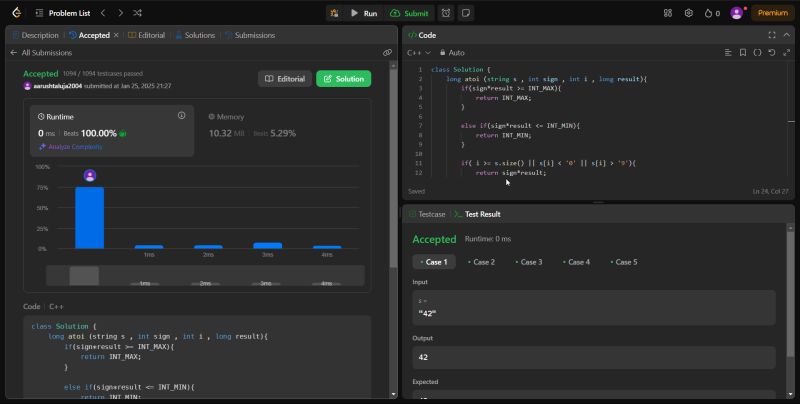Reset code with the undo arrow icon
The image size is (800, 404).
[772, 52]
